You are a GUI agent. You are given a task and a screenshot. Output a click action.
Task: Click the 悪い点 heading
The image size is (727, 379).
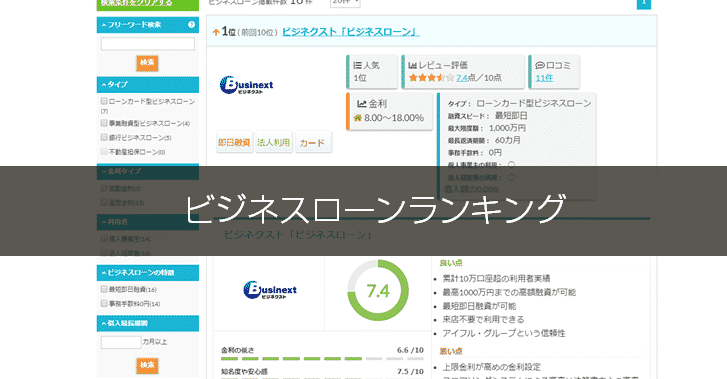tap(451, 351)
